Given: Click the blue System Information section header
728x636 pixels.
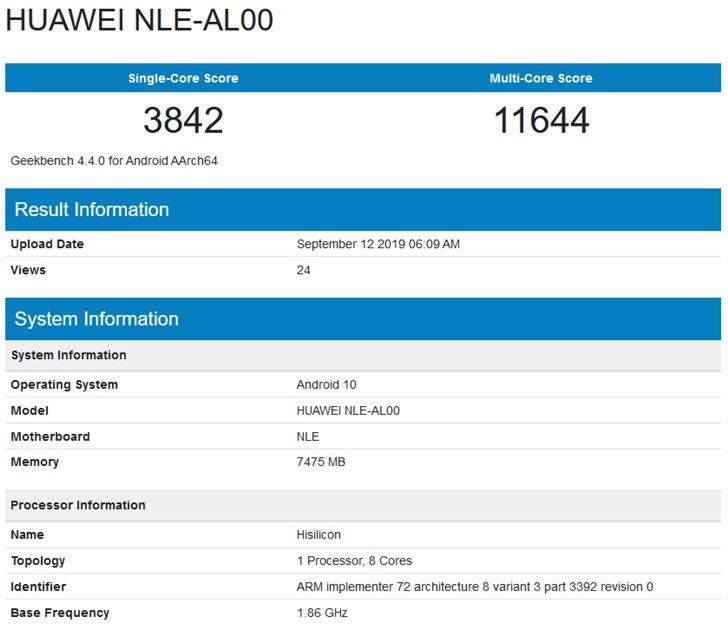Looking at the screenshot, I should tap(363, 319).
